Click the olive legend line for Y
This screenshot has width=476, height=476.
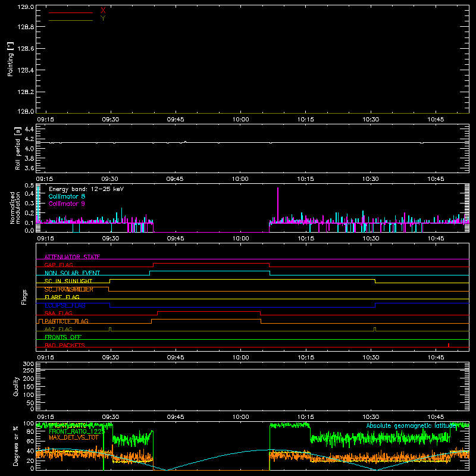coord(71,21)
